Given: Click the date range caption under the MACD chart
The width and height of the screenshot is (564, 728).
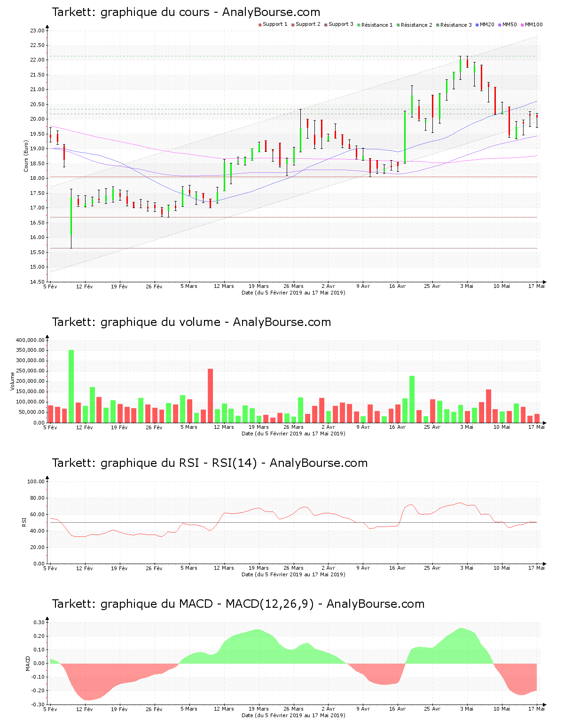Looking at the screenshot, I should pyautogui.click(x=293, y=715).
